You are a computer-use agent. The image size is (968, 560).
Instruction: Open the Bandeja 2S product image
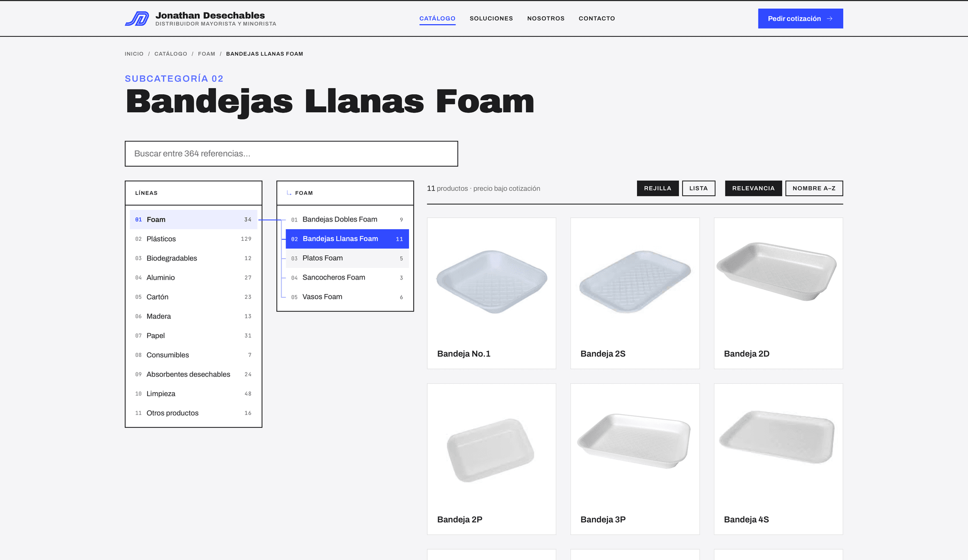pos(635,281)
